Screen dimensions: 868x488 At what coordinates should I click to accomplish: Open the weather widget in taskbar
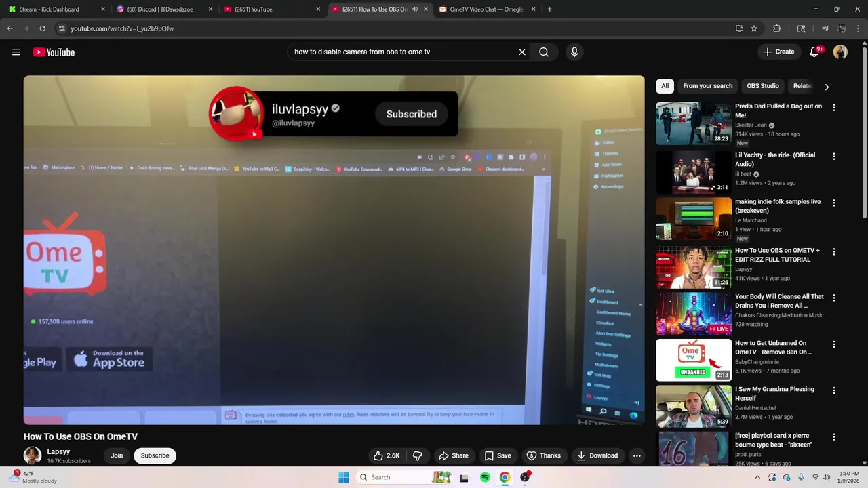[33, 477]
